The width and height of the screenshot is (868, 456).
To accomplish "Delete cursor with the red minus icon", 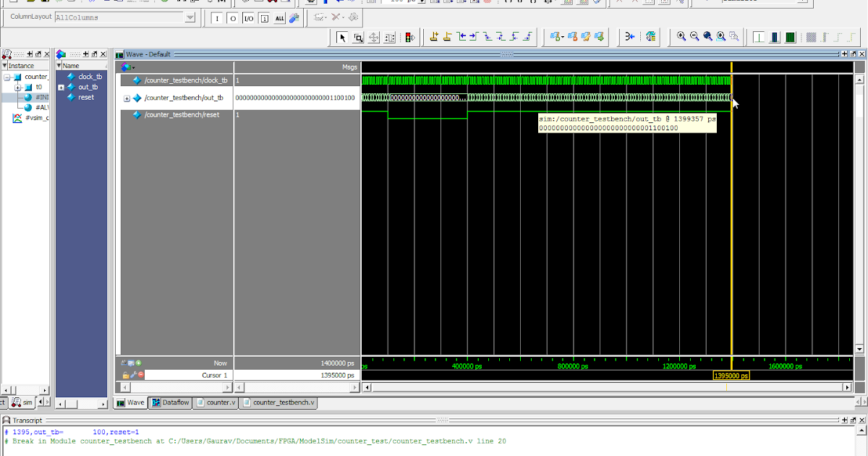I will point(140,375).
